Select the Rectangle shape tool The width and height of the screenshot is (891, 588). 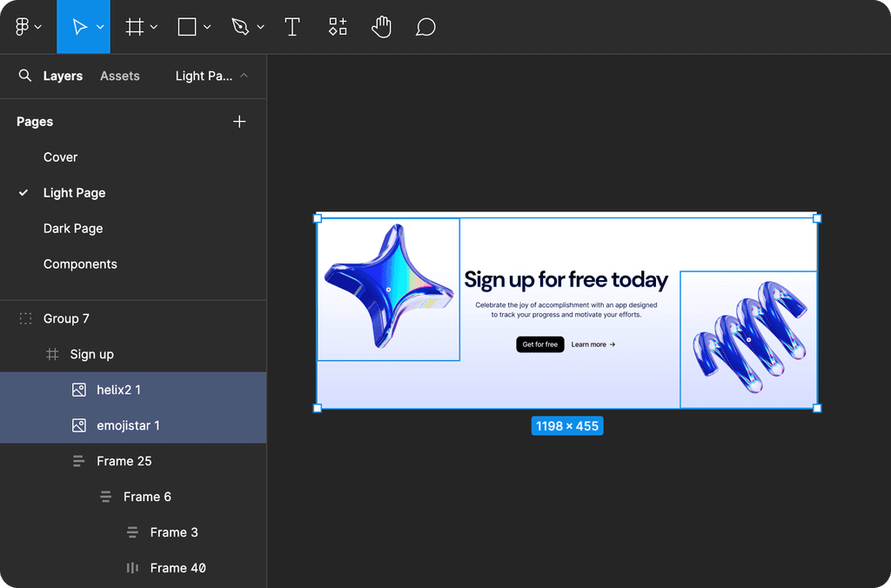pyautogui.click(x=187, y=26)
